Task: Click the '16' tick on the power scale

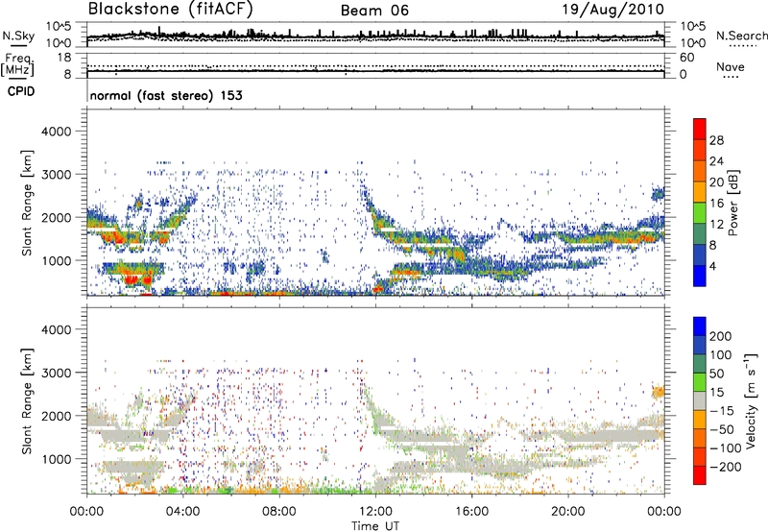Action: pos(716,204)
